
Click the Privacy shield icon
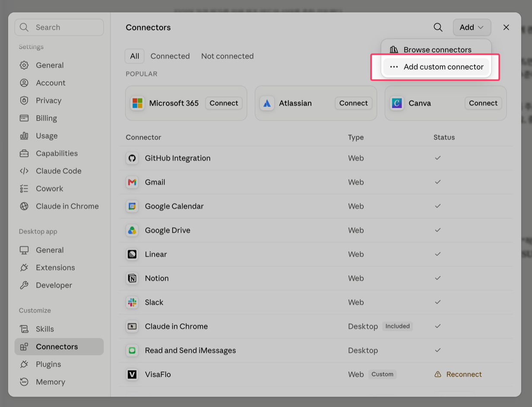coord(24,101)
